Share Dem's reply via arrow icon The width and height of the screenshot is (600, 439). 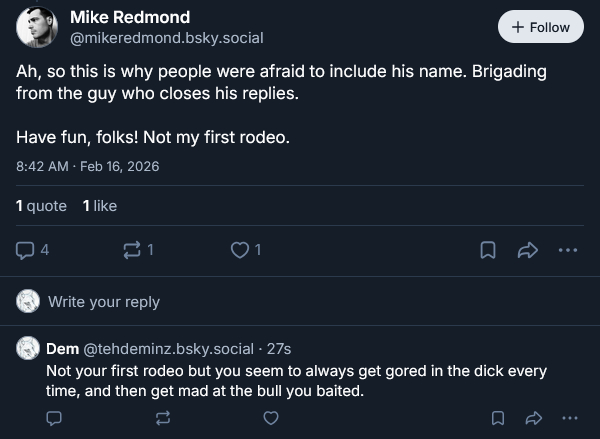533,417
